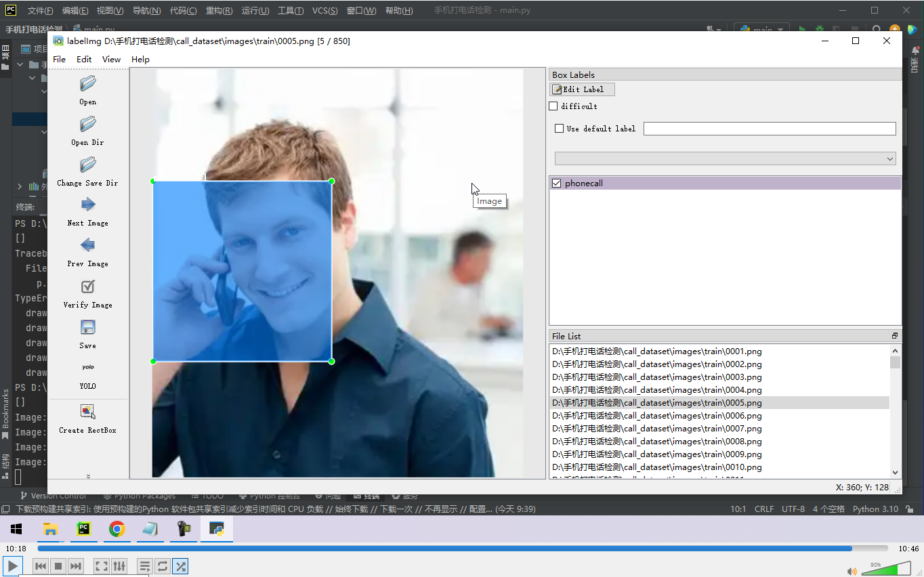The image size is (924, 577).
Task: Open the labelImg File menu
Action: (x=60, y=60)
